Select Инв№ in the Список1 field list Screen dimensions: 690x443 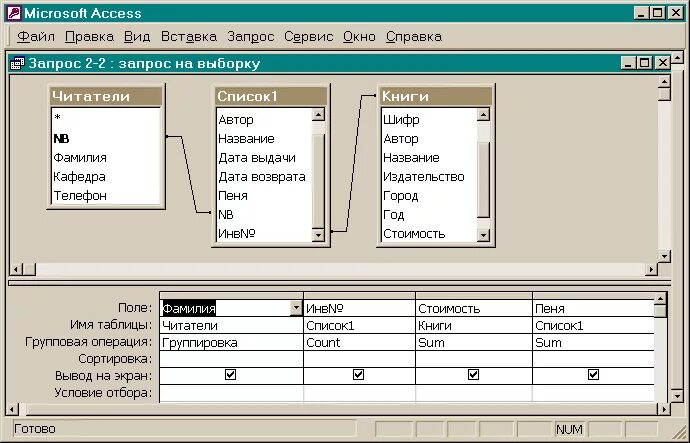click(264, 233)
